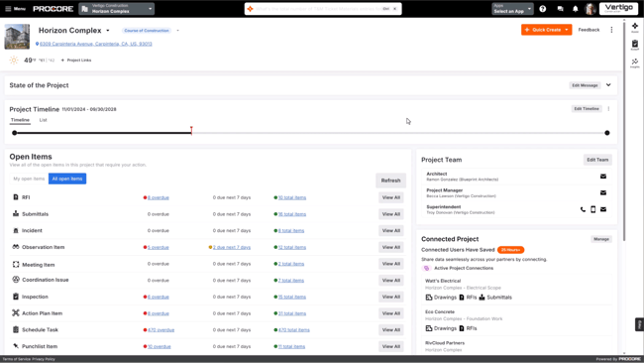The height and width of the screenshot is (363, 644).
Task: Click the Inspection row icon
Action: (16, 297)
